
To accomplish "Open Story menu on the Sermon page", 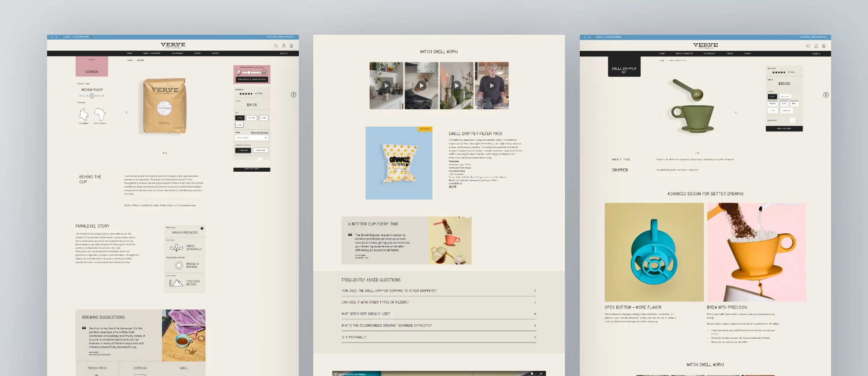I will coord(197,53).
